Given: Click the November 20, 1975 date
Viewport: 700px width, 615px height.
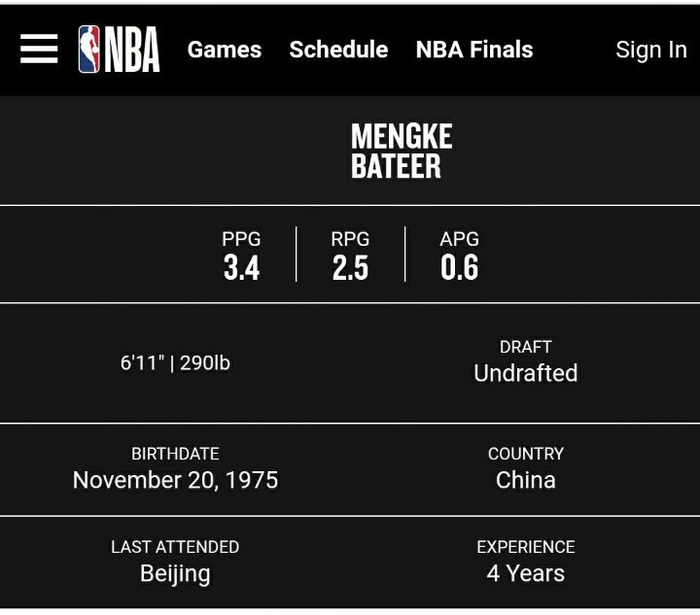Looking at the screenshot, I should pyautogui.click(x=175, y=480).
